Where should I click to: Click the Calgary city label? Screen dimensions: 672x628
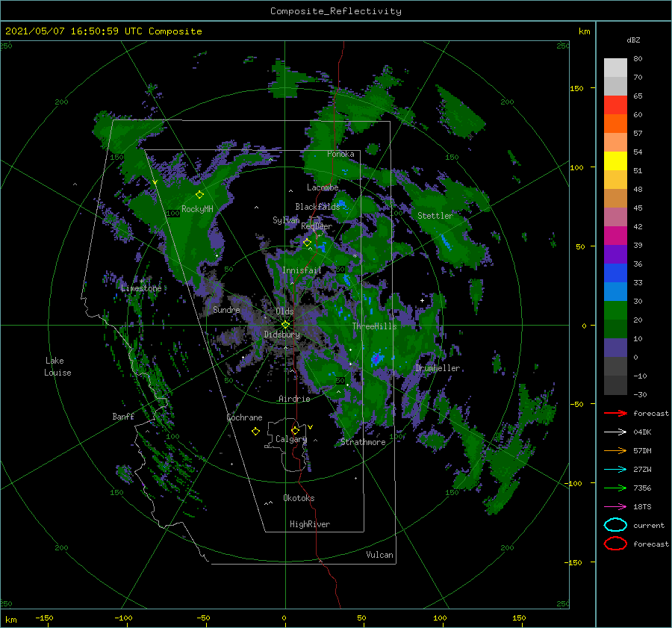(291, 439)
